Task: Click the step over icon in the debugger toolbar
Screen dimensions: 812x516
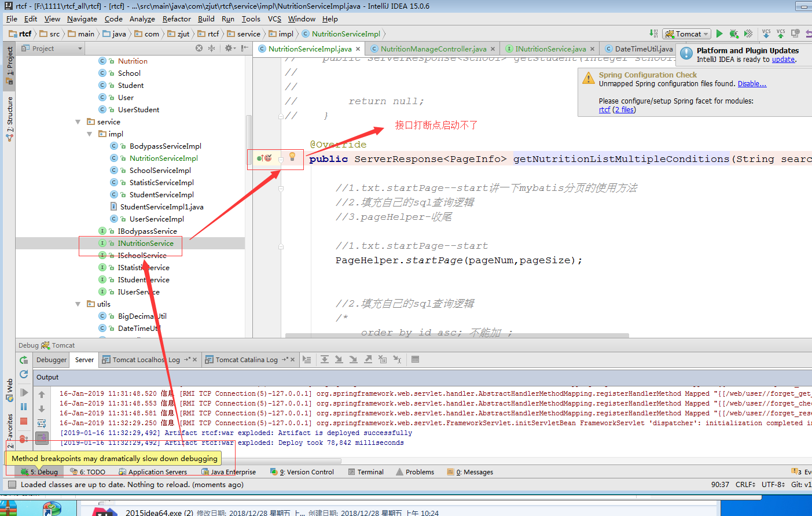Action: [x=325, y=359]
